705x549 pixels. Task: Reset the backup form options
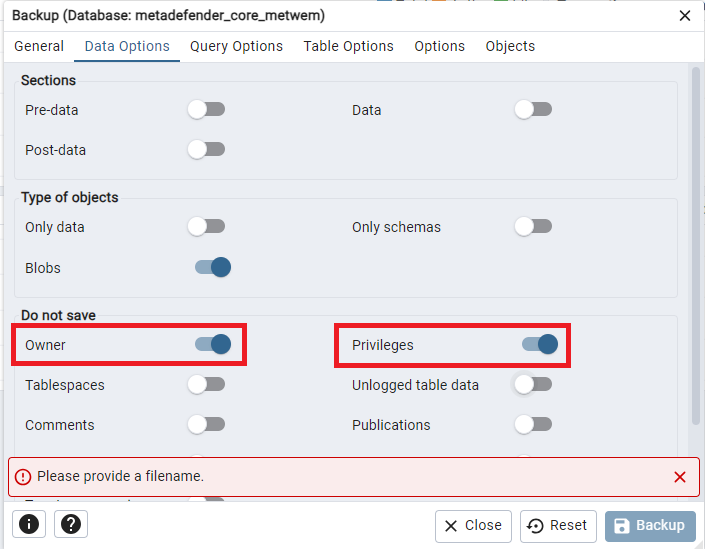[558, 526]
